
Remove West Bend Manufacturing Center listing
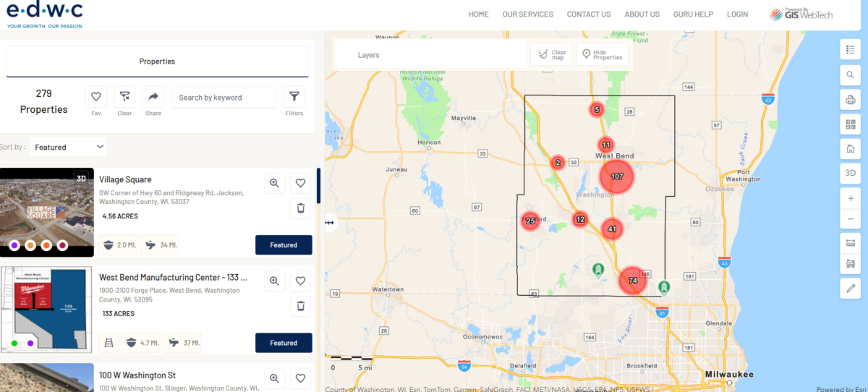coord(300,307)
